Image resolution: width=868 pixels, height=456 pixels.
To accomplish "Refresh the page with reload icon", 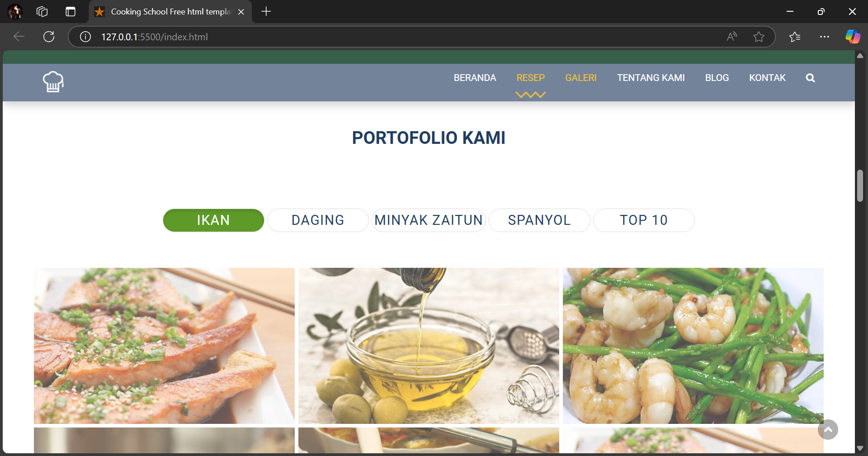I will click(x=49, y=37).
